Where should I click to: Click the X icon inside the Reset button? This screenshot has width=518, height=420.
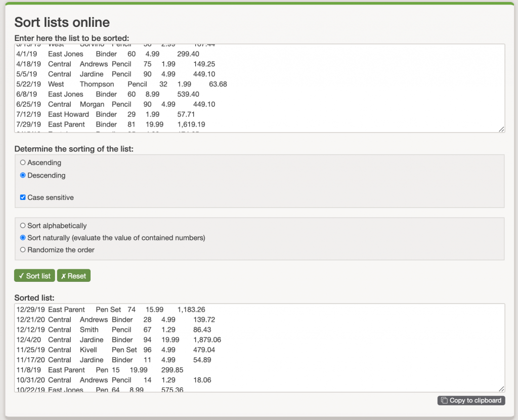point(63,276)
